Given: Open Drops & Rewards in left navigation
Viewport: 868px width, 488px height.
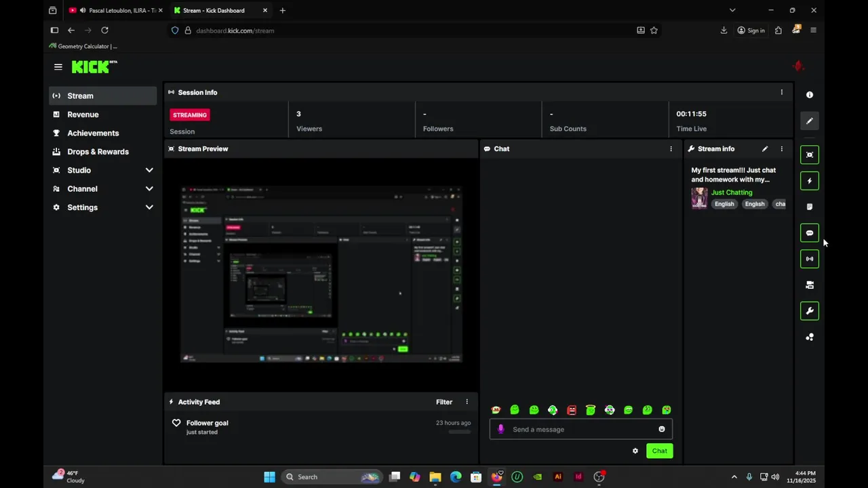Looking at the screenshot, I should coord(103,152).
